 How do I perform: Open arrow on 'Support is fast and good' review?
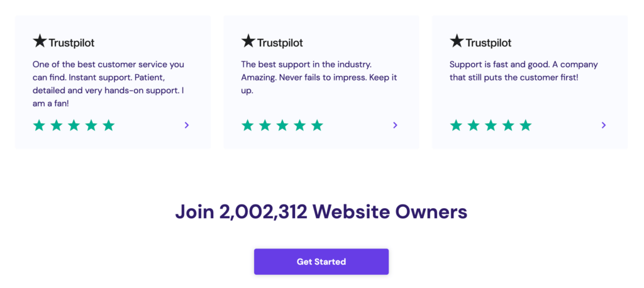click(604, 125)
